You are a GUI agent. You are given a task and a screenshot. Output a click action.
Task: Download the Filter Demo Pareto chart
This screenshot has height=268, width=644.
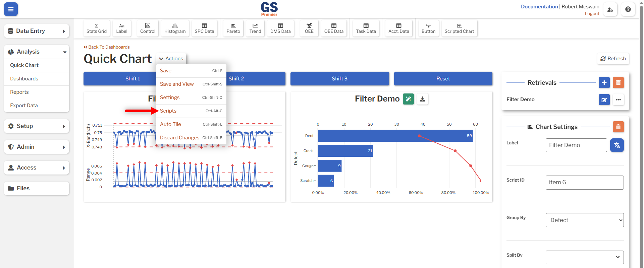tap(422, 99)
